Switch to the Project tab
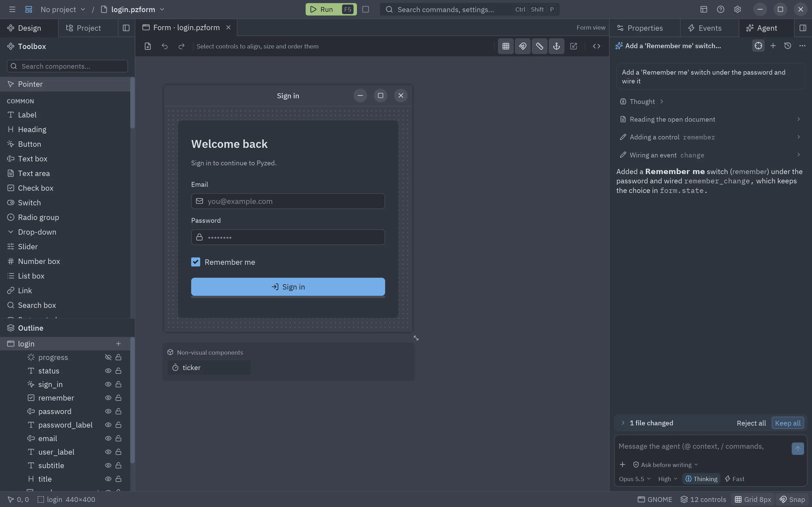 88,28
